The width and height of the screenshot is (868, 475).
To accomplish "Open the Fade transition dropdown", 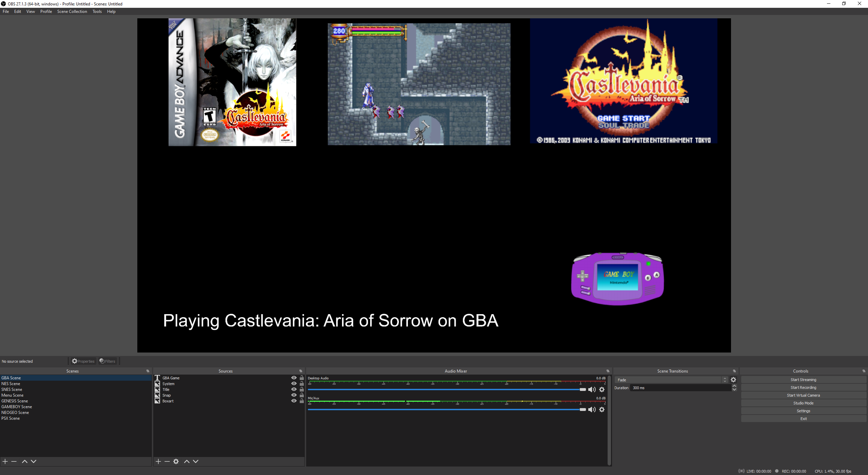I will point(671,380).
